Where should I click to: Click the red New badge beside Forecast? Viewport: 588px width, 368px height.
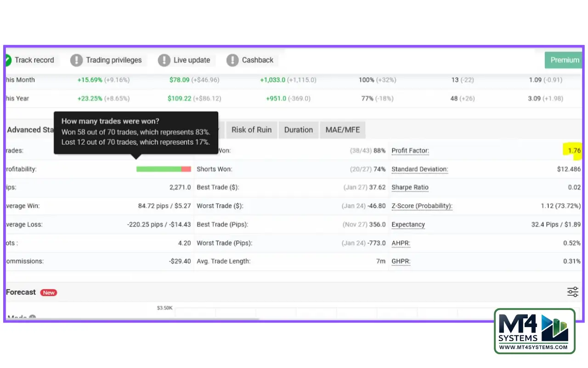[x=48, y=293]
